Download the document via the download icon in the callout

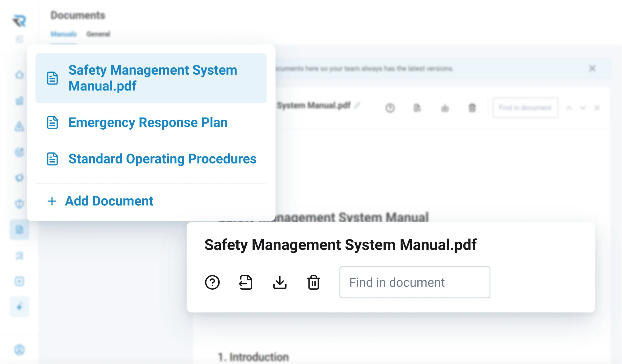tap(280, 282)
